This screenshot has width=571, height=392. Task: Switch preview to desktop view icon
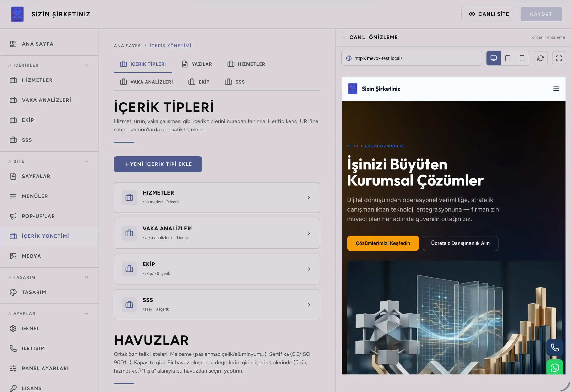point(493,58)
